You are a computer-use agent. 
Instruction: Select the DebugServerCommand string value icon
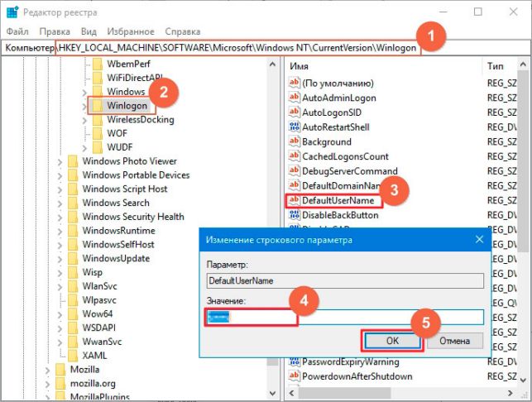[x=295, y=170]
